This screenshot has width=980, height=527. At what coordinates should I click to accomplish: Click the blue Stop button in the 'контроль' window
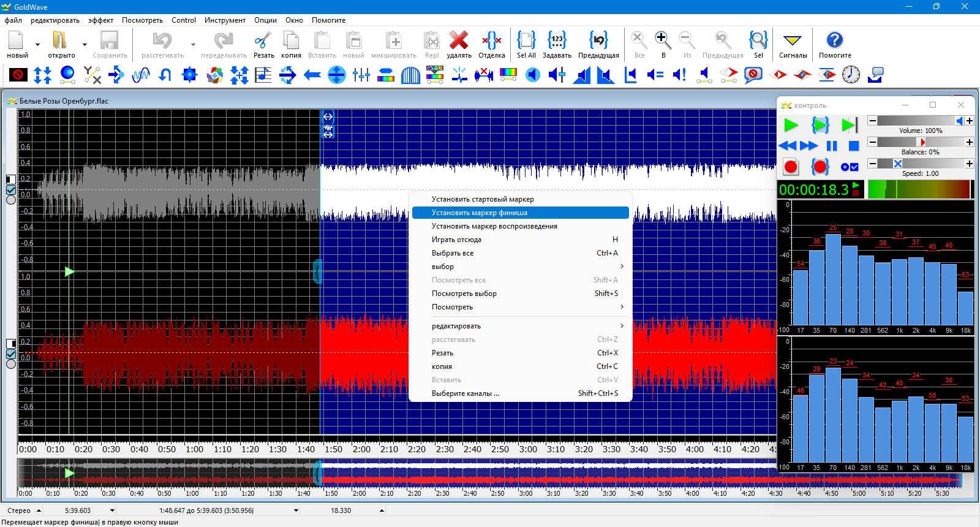pyautogui.click(x=854, y=146)
